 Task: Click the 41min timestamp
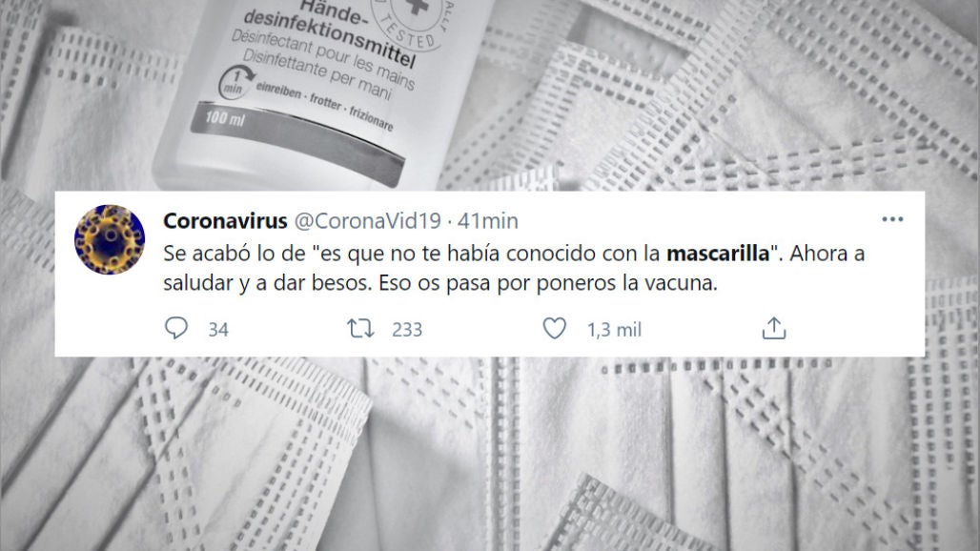(x=487, y=220)
